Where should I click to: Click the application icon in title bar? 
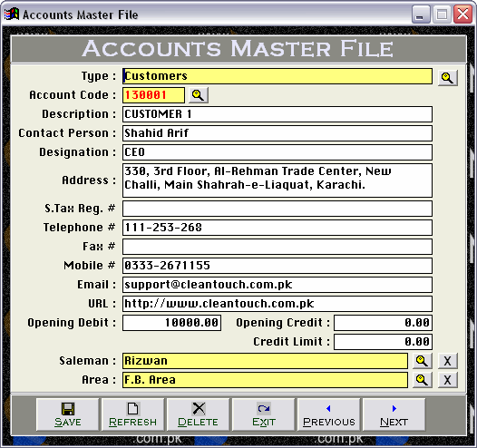click(12, 15)
